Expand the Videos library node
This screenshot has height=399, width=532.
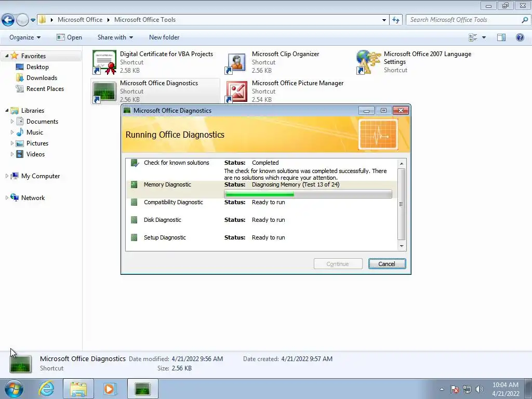tap(12, 154)
